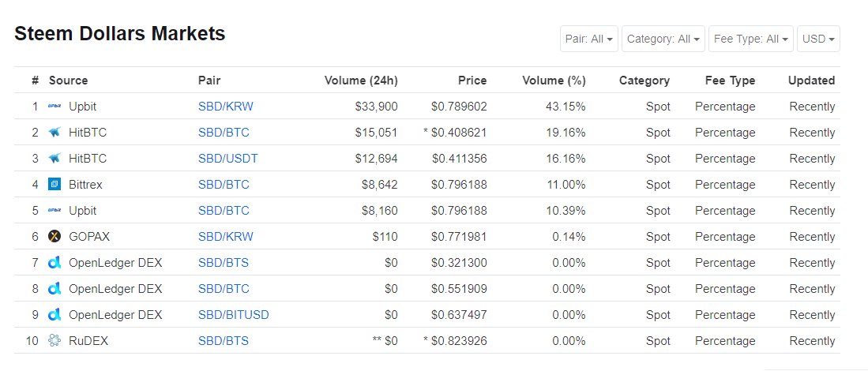This screenshot has width=868, height=371.
Task: Click the $15,051 volume value
Action: [x=377, y=132]
